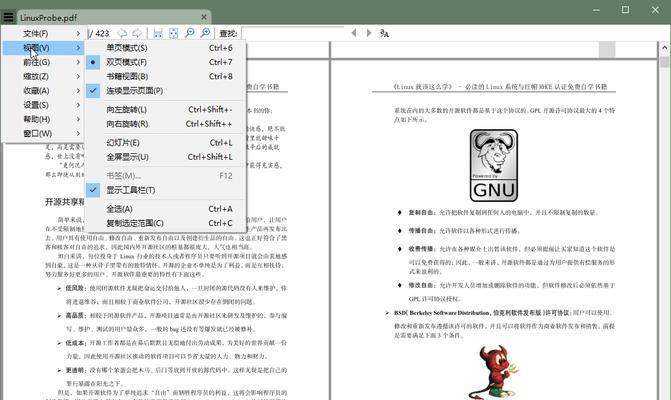
Task: Minimize the PDF reader window
Action: (x=596, y=10)
